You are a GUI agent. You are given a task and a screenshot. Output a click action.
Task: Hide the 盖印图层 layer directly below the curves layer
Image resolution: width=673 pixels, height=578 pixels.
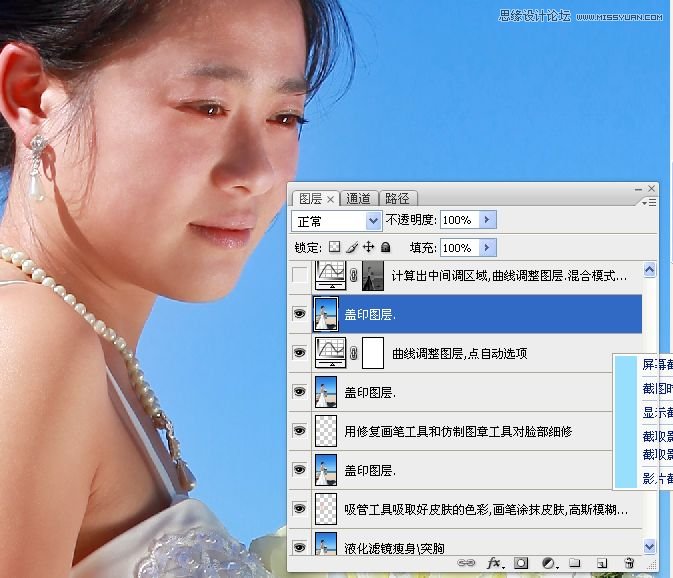tap(300, 392)
